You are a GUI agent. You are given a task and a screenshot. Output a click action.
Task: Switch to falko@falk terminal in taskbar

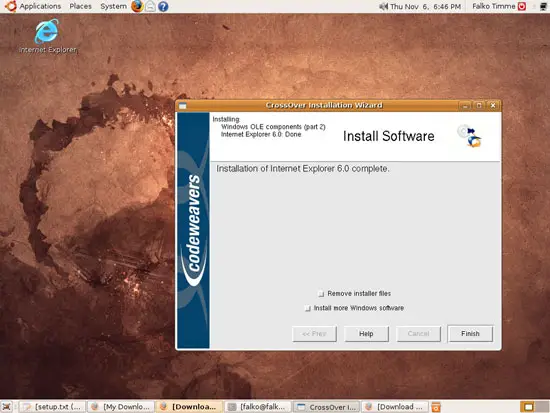click(257, 407)
